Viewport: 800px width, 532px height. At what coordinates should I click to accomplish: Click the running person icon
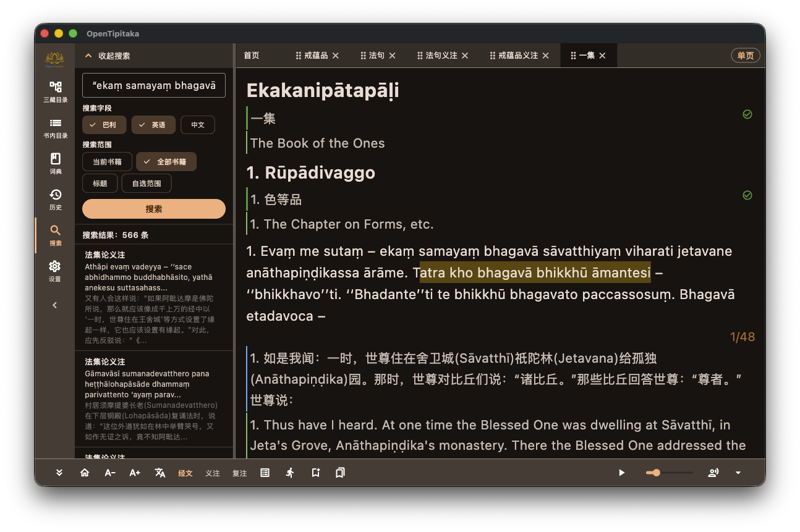290,473
